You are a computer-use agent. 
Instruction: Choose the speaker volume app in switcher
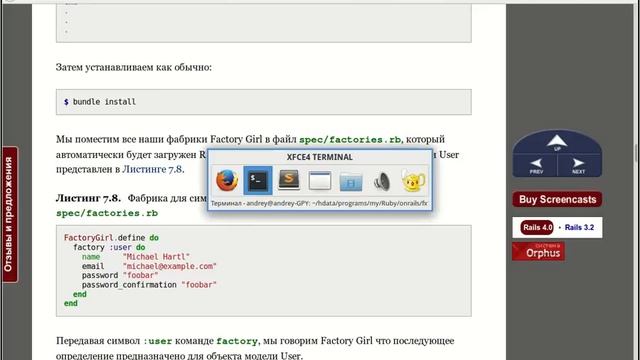click(x=382, y=182)
